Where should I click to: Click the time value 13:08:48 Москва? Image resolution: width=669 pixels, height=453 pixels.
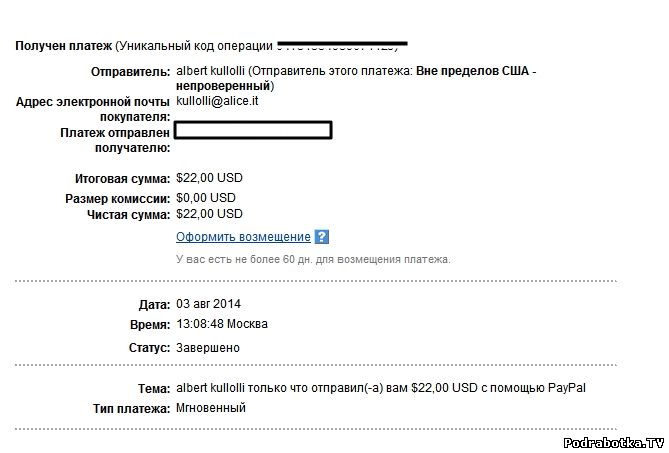[222, 325]
